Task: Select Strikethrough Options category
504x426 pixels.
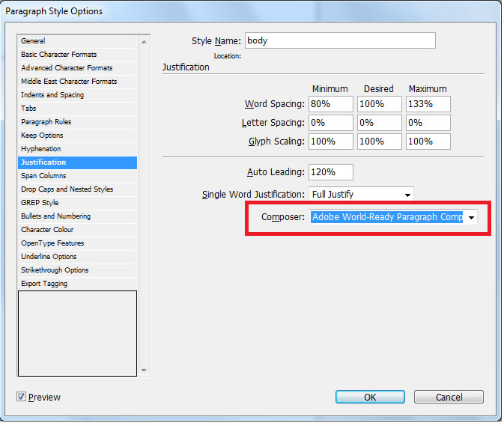Action: [x=77, y=270]
